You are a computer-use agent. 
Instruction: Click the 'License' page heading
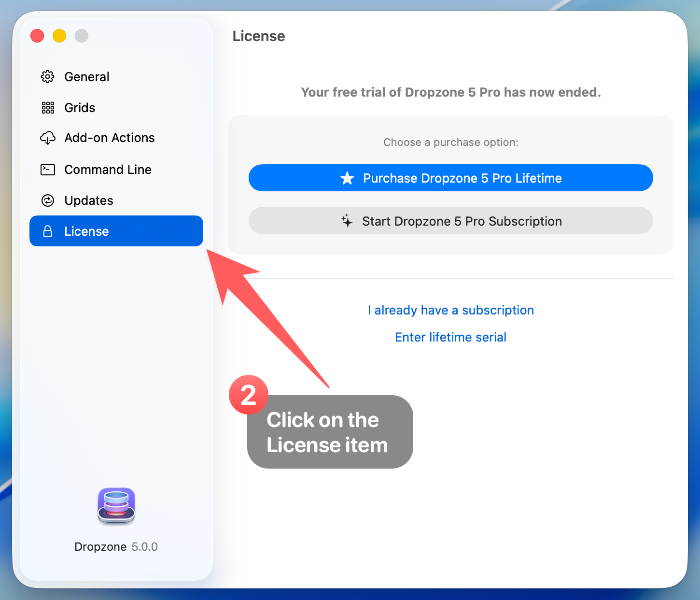tap(259, 36)
